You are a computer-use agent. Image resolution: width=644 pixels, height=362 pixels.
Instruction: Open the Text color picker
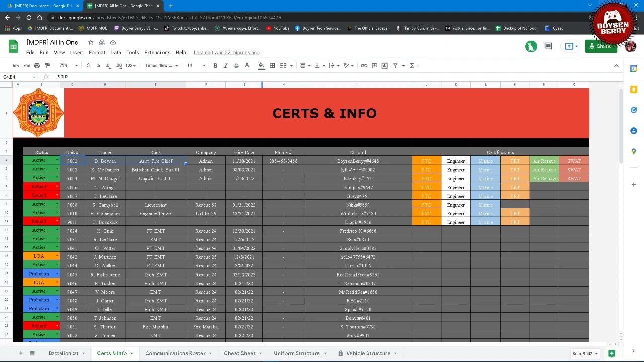[247, 66]
